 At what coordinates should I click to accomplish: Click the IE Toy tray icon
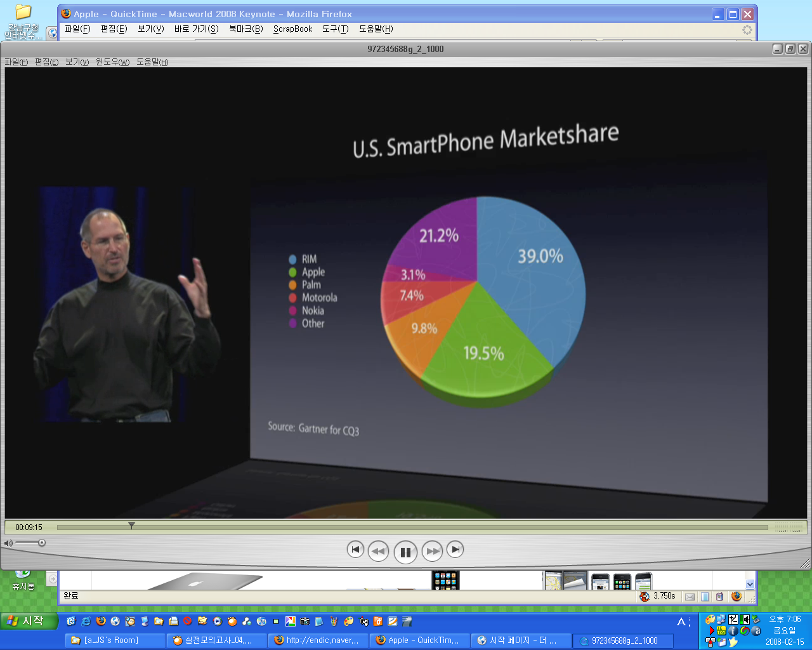click(721, 631)
